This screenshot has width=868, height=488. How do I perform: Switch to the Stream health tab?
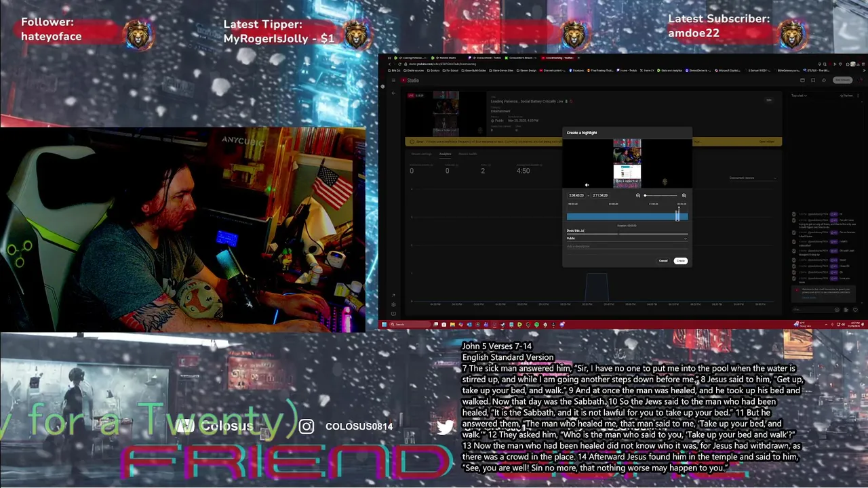click(x=468, y=154)
